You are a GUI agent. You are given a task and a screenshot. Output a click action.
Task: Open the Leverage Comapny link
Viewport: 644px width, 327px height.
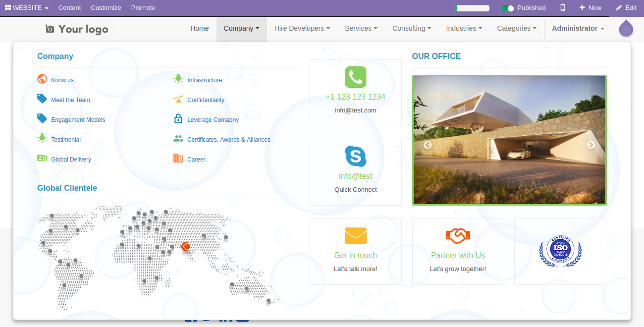click(x=213, y=119)
